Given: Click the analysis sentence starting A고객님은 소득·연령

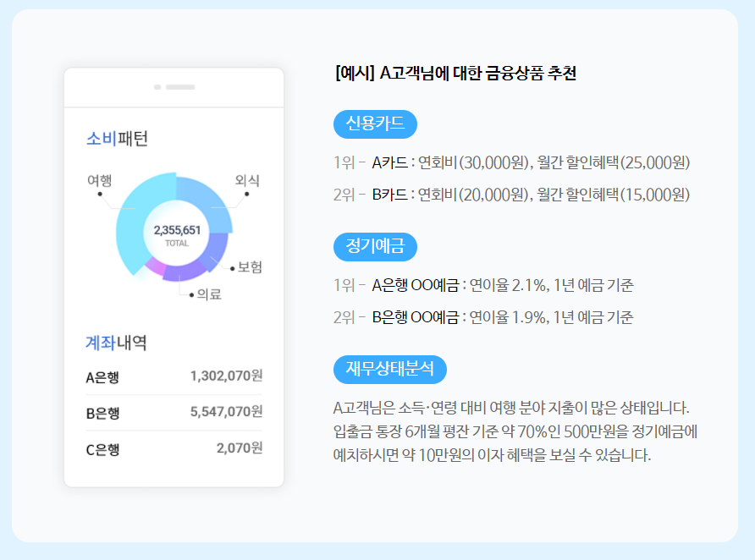Looking at the screenshot, I should (511, 408).
